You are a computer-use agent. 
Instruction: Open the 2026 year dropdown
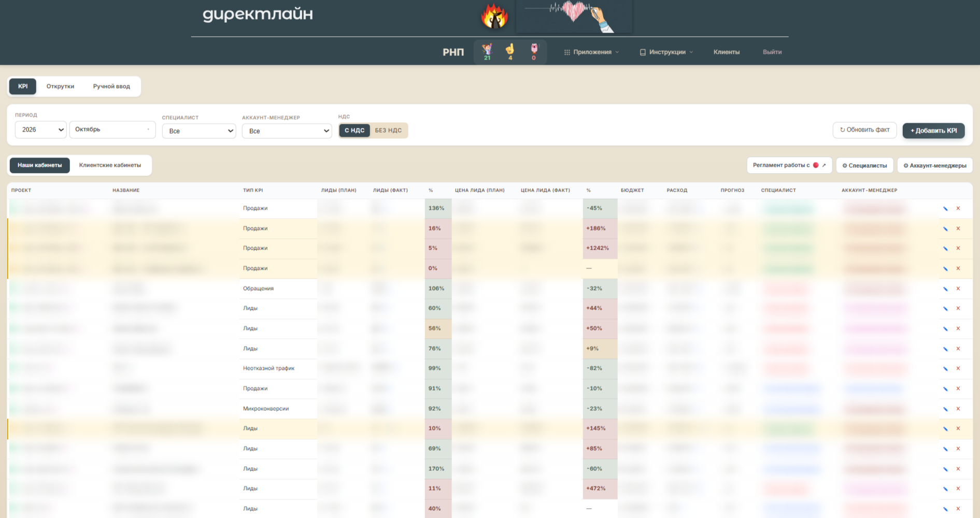point(41,129)
